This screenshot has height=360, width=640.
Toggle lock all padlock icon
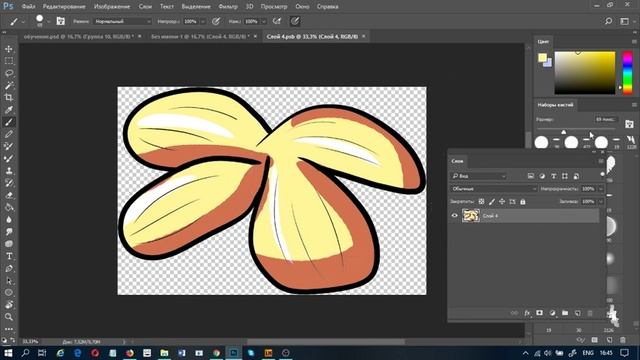click(523, 202)
